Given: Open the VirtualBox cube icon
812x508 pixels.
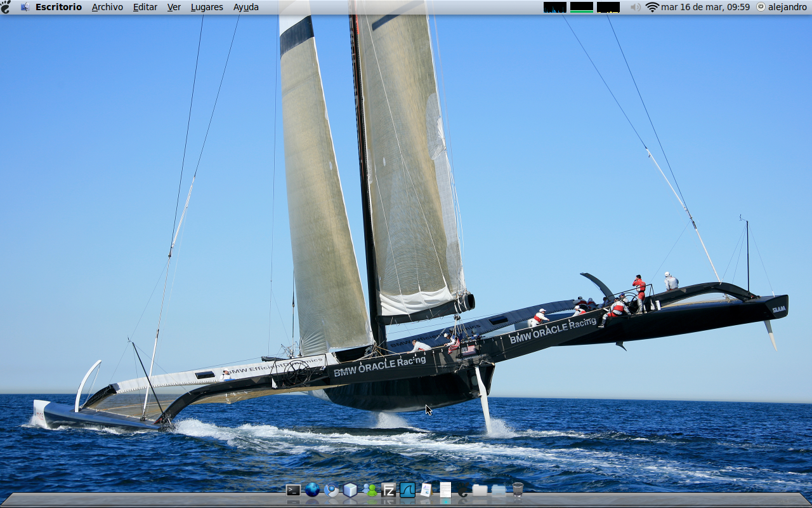Looking at the screenshot, I should pos(350,490).
